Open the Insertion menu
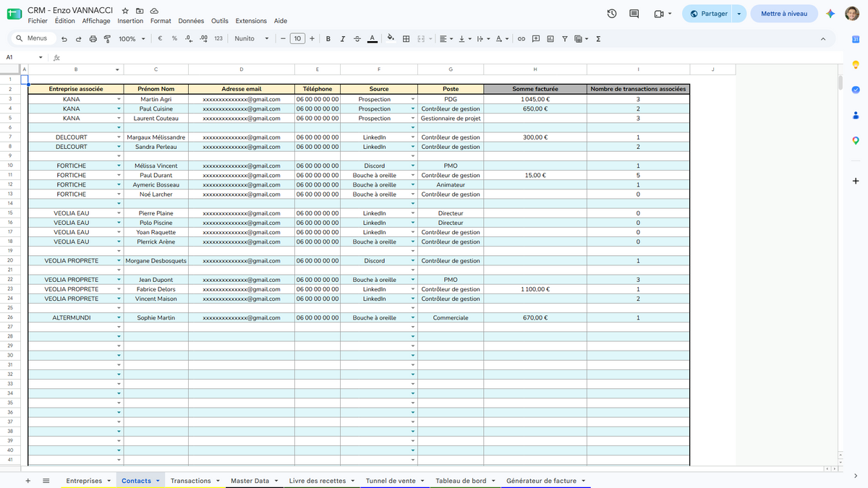The width and height of the screenshot is (868, 488). 130,21
